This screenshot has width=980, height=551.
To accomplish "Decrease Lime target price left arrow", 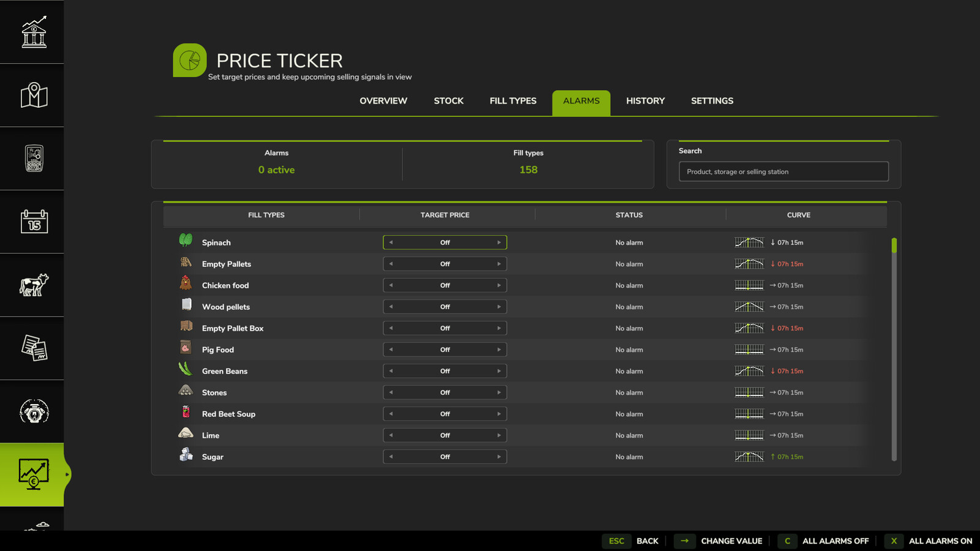I will [391, 435].
